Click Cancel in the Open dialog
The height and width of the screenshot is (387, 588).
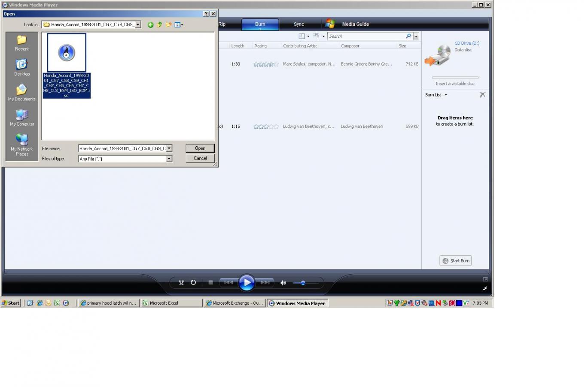click(200, 158)
